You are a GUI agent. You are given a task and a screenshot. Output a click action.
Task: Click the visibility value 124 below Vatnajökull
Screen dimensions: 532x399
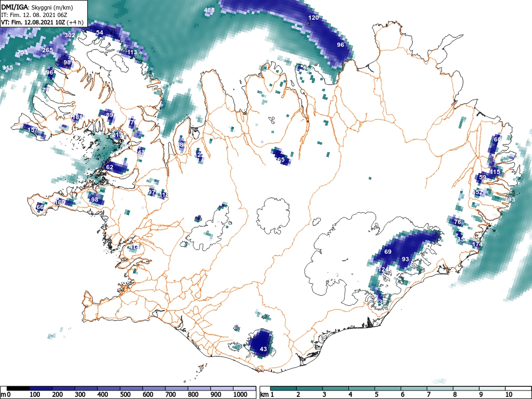pos(383,269)
